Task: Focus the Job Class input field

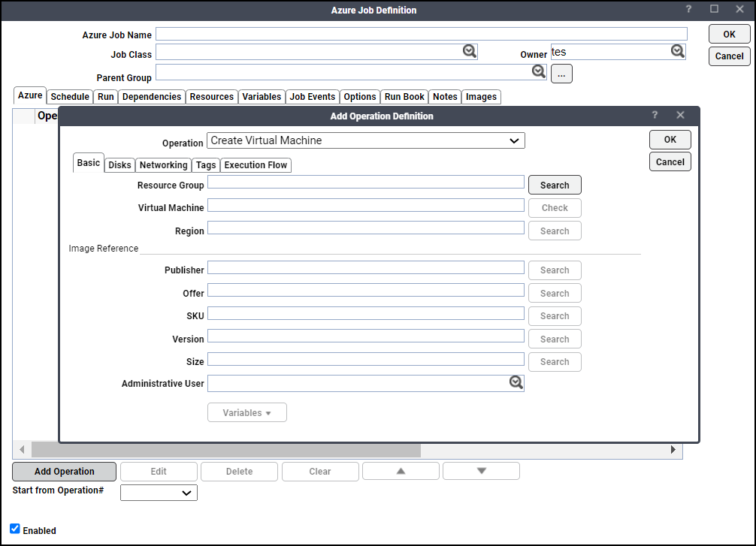Action: point(316,52)
